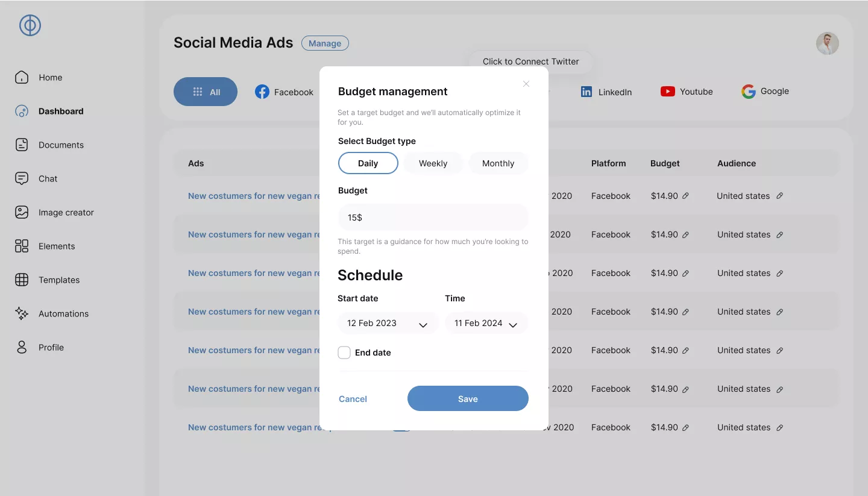Click the Home icon in sidebar
Viewport: 868px width, 496px height.
coord(22,77)
